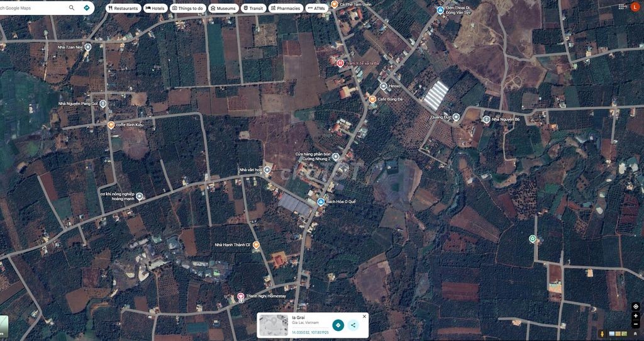Open the Ia Grai place thumbnail
Screen dimensions: 644x341
click(274, 325)
